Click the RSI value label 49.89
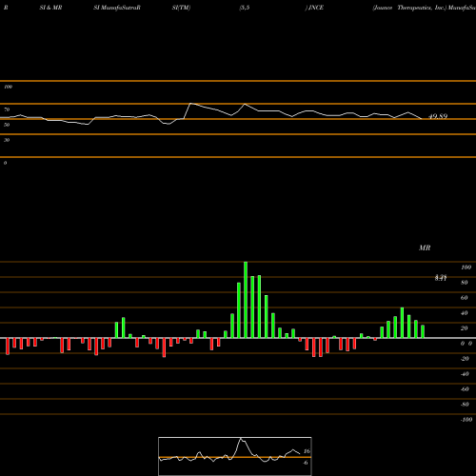 438,116
